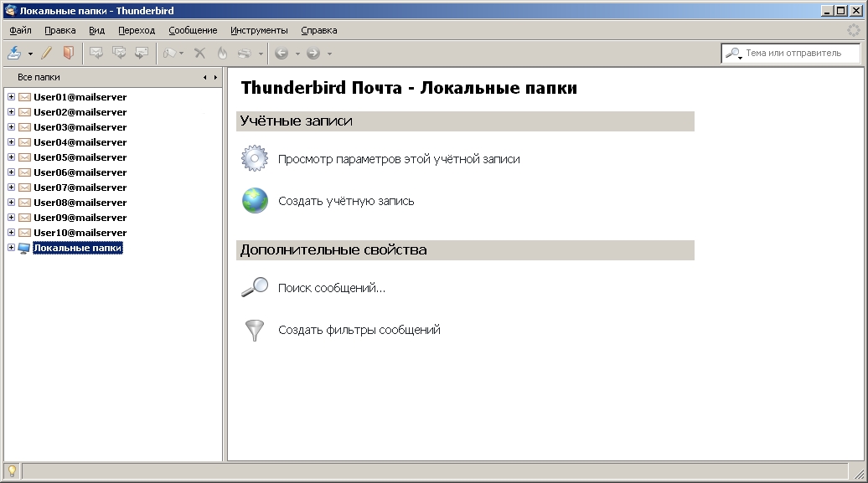Click the envelope icon of User04@mailserver
This screenshot has width=868, height=483.
(24, 142)
